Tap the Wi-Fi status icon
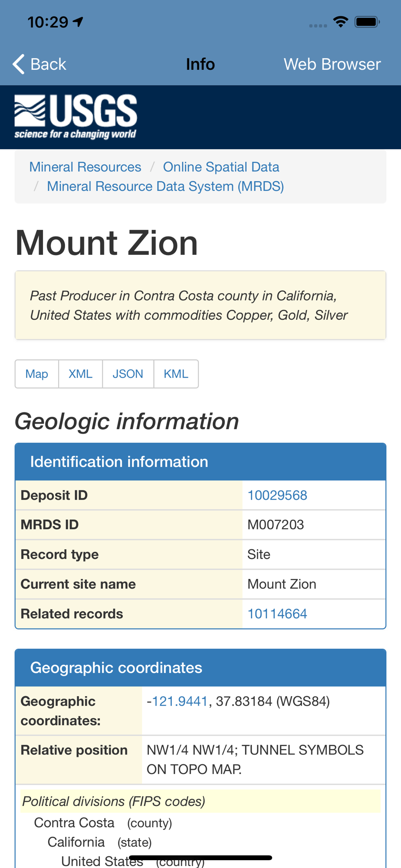 tap(341, 22)
